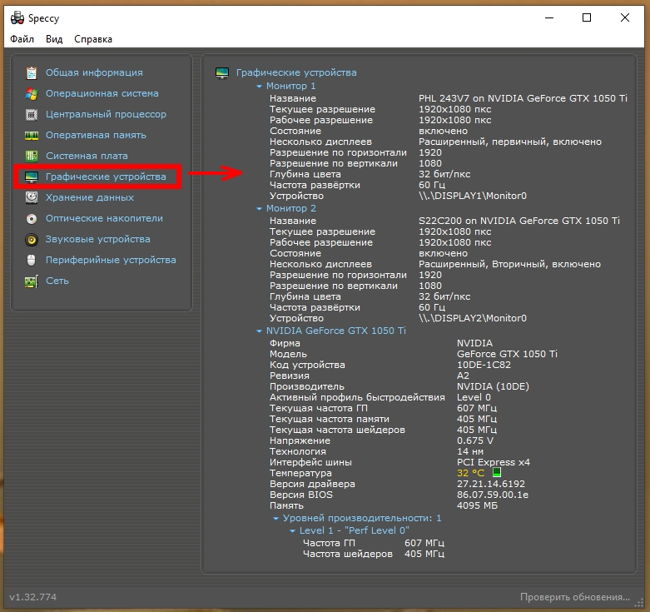Viewport: 650px width, 612px height.
Task: Click the Модель value GeForce GTX 1050 Ti
Action: tap(507, 354)
